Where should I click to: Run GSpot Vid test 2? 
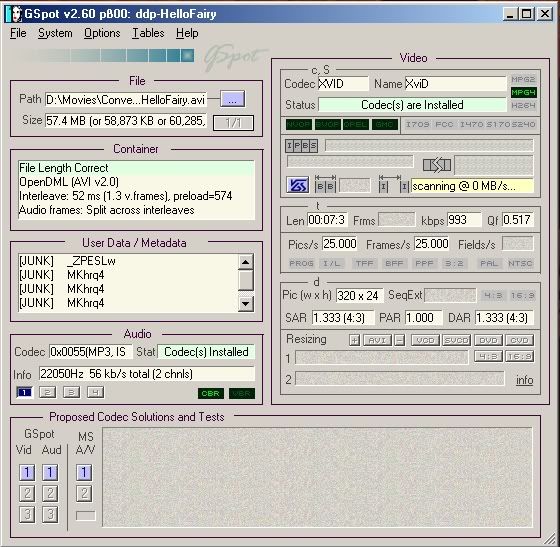27,493
